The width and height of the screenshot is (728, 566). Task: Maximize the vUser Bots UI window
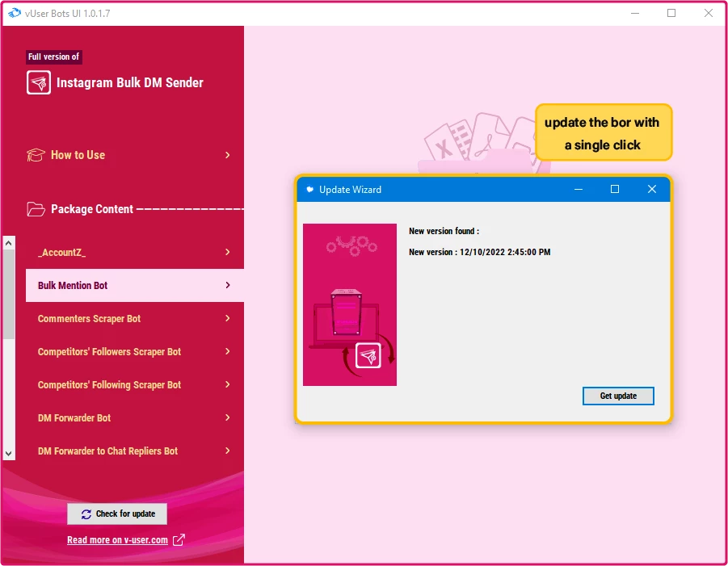(671, 13)
